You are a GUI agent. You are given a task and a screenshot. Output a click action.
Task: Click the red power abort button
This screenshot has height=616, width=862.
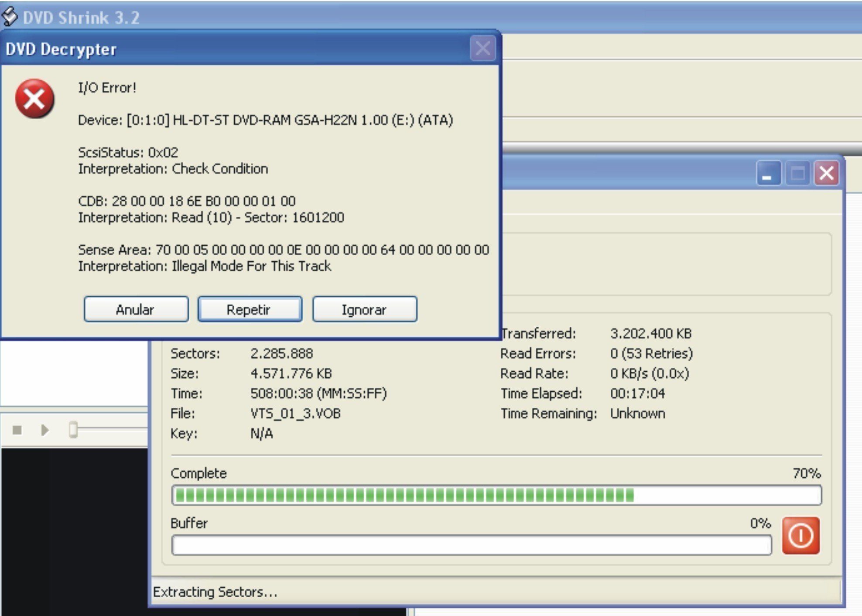click(800, 536)
